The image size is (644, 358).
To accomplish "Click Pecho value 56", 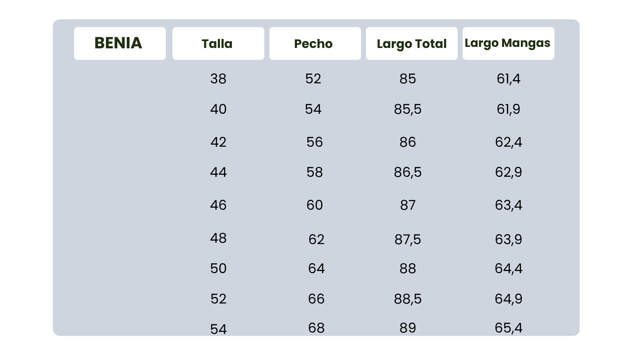I will tap(314, 142).
